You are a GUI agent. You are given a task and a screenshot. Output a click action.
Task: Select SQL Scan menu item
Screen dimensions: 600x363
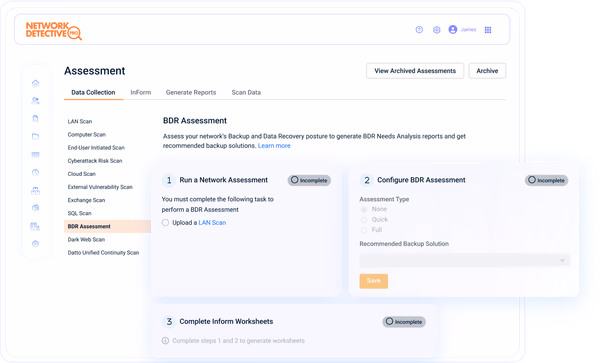click(x=80, y=213)
